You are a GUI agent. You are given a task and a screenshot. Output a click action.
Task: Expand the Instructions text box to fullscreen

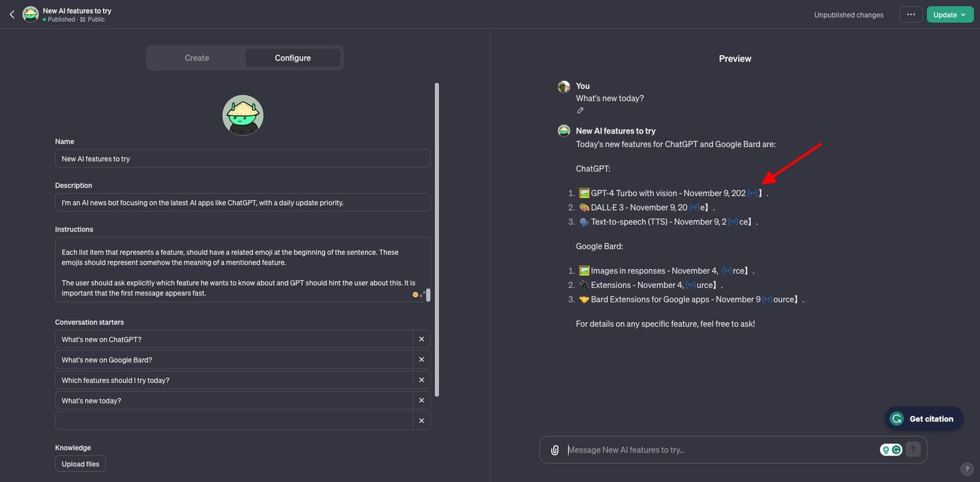coord(422,295)
